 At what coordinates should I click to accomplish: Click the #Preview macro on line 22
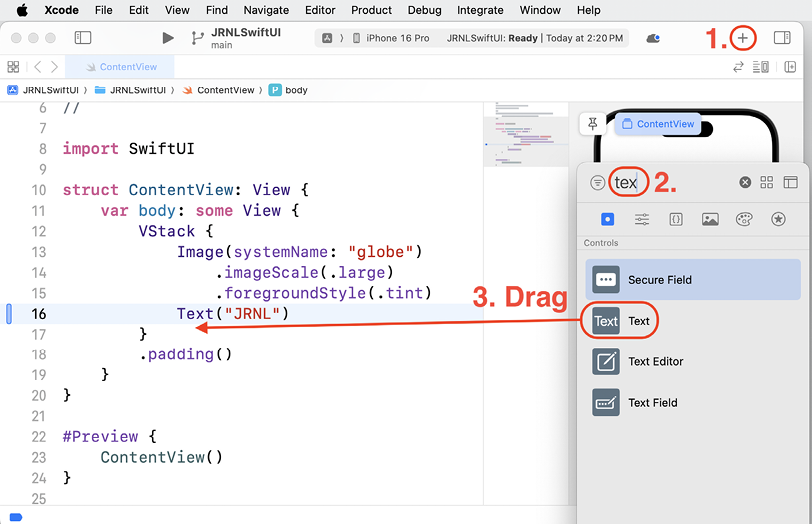tap(100, 436)
